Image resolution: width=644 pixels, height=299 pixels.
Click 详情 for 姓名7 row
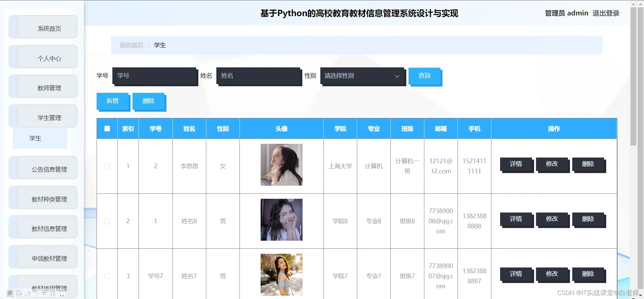click(516, 274)
